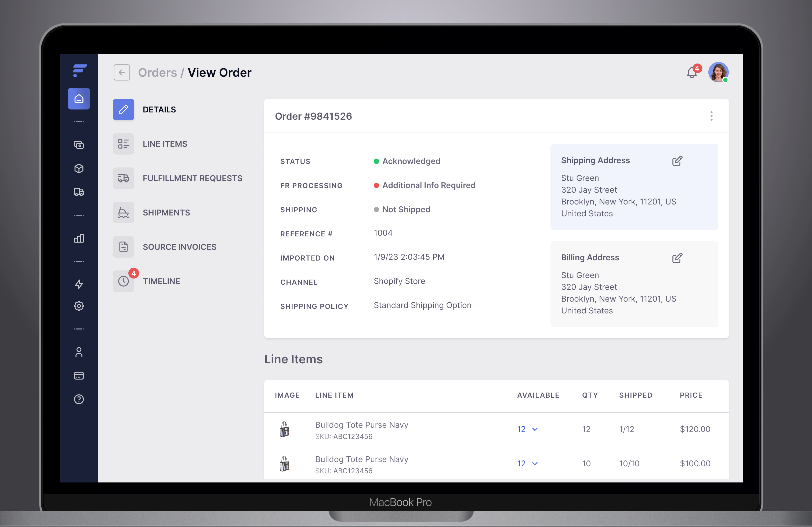Viewport: 812px width, 527px height.
Task: Click reference number 1004
Action: (x=383, y=233)
